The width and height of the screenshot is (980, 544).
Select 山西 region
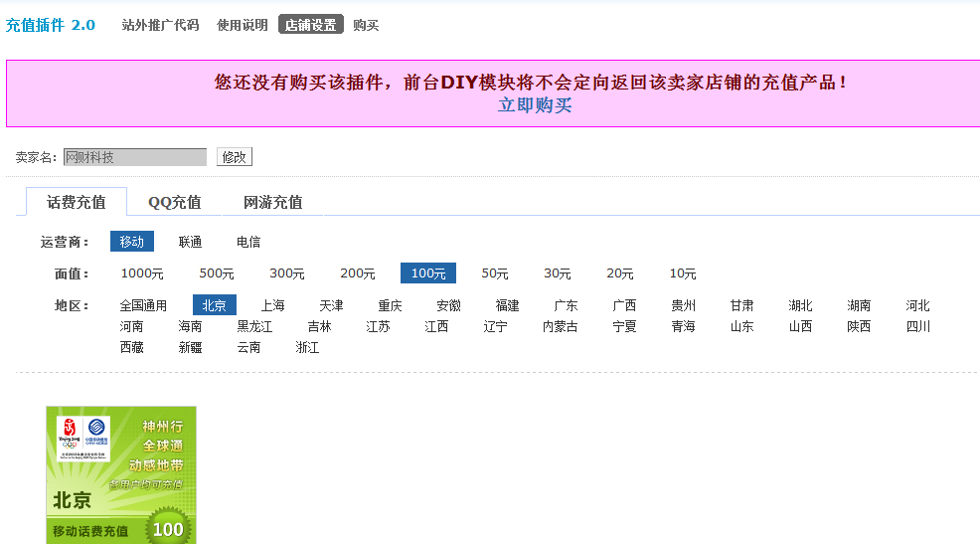pos(800,326)
